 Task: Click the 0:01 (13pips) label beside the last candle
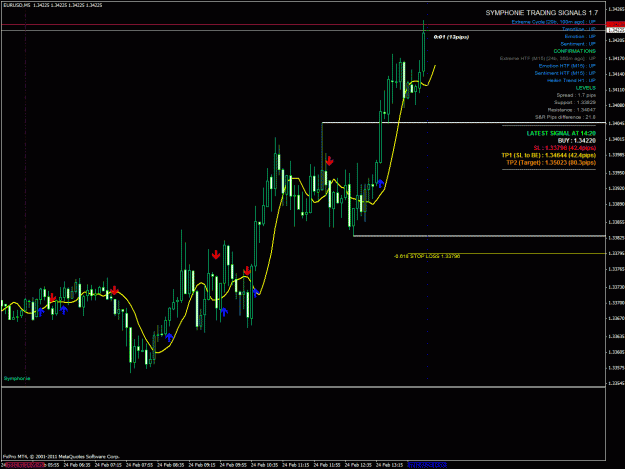[451, 37]
